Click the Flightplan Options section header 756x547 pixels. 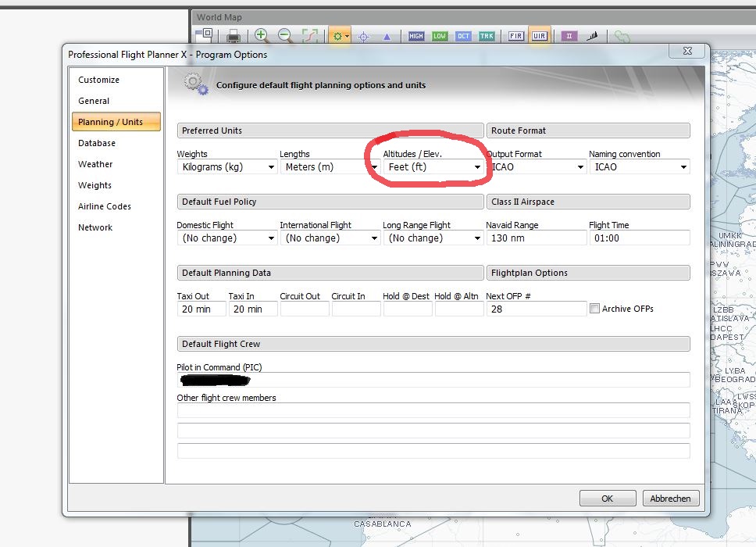(588, 273)
